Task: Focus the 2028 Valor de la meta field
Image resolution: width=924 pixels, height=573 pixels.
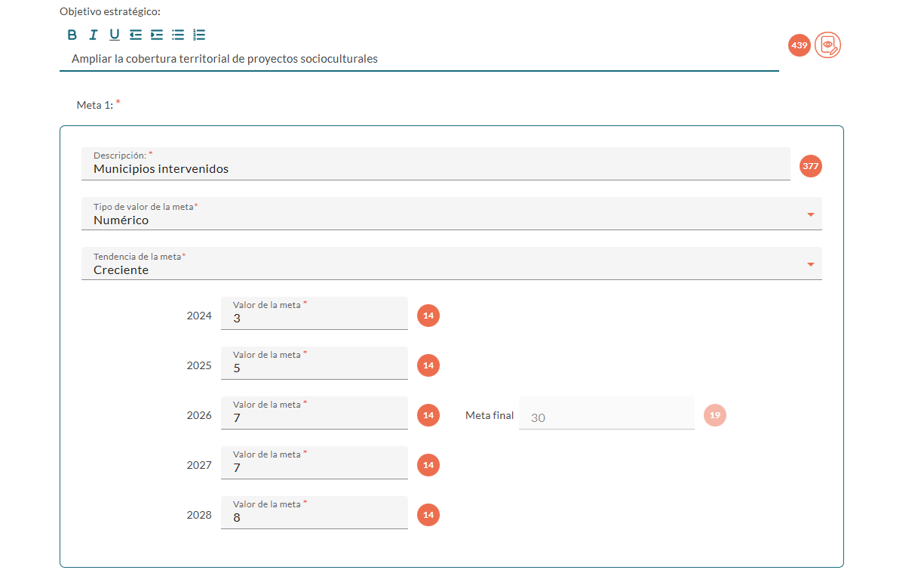Action: click(x=314, y=517)
